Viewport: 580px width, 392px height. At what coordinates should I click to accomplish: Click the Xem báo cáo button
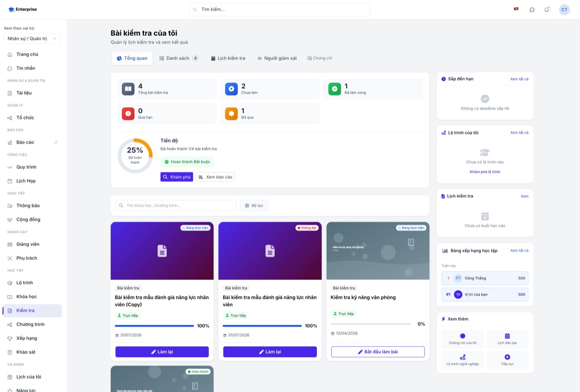[216, 177]
